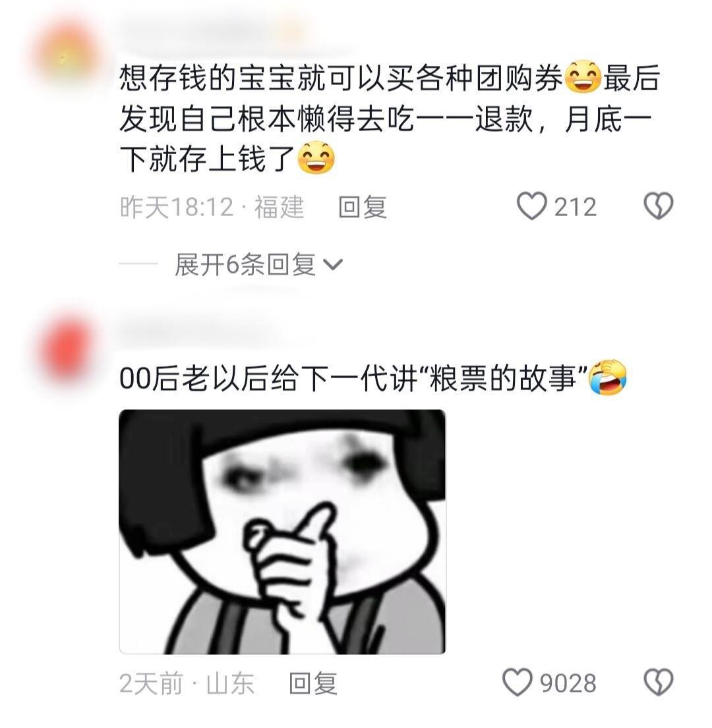Click the chevron next to 展开6条回复

[332, 265]
